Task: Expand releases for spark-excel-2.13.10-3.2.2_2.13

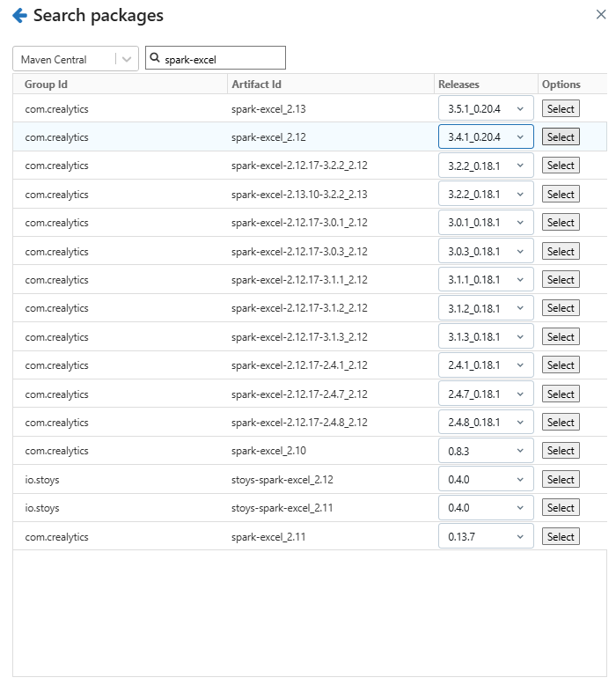Action: tap(486, 194)
